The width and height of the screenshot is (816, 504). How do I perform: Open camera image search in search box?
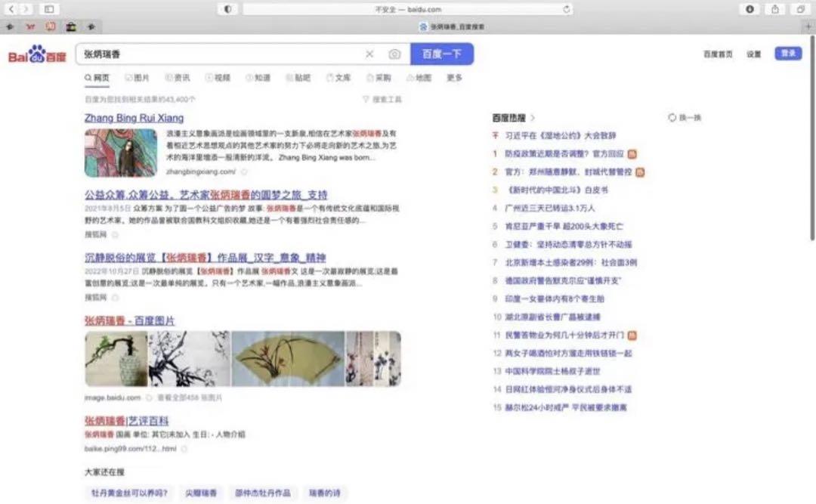click(394, 54)
